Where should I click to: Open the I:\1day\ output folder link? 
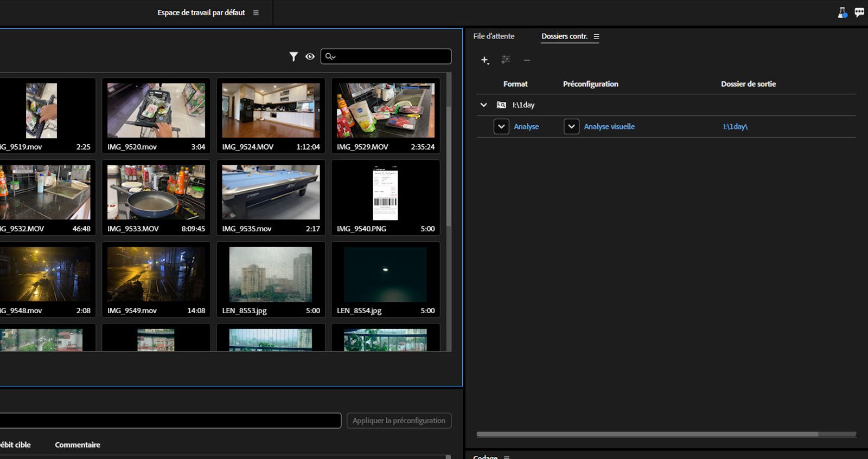click(x=735, y=127)
